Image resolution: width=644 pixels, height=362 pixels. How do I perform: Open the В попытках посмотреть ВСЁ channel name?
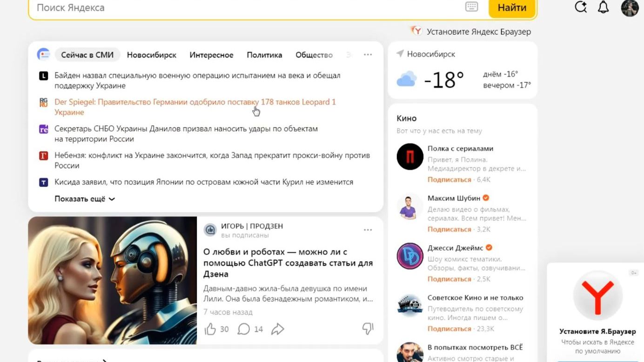pos(475,348)
